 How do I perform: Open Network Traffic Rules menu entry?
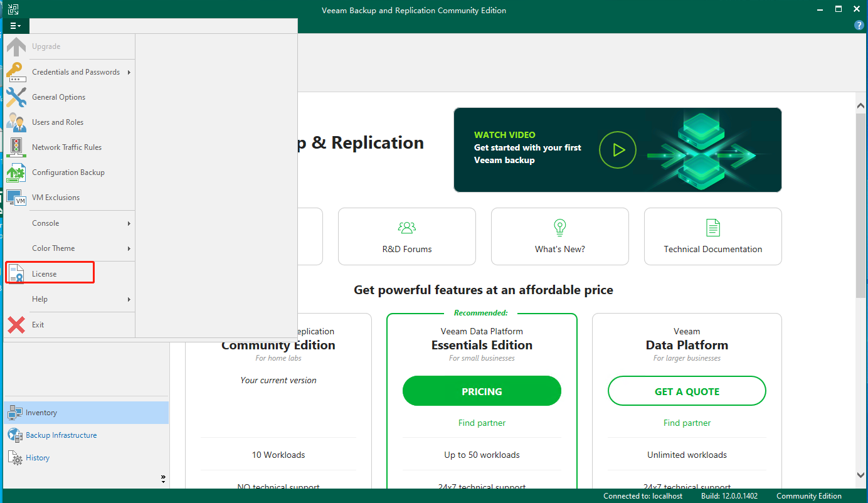[70, 147]
